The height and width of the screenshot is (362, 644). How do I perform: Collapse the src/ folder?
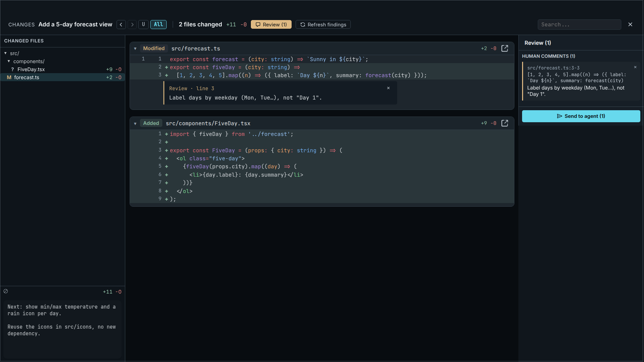(6, 53)
